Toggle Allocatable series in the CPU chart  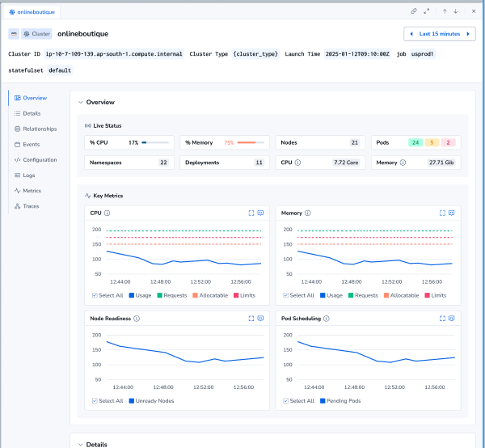(210, 295)
